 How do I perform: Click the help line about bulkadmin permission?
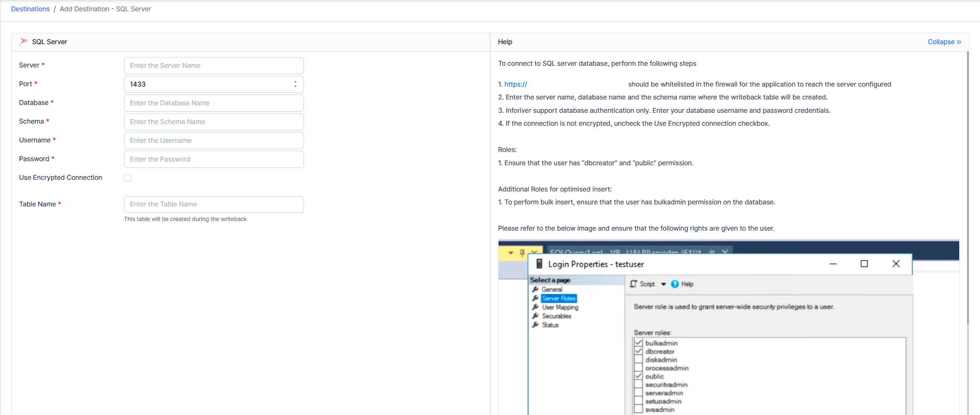coord(637,202)
